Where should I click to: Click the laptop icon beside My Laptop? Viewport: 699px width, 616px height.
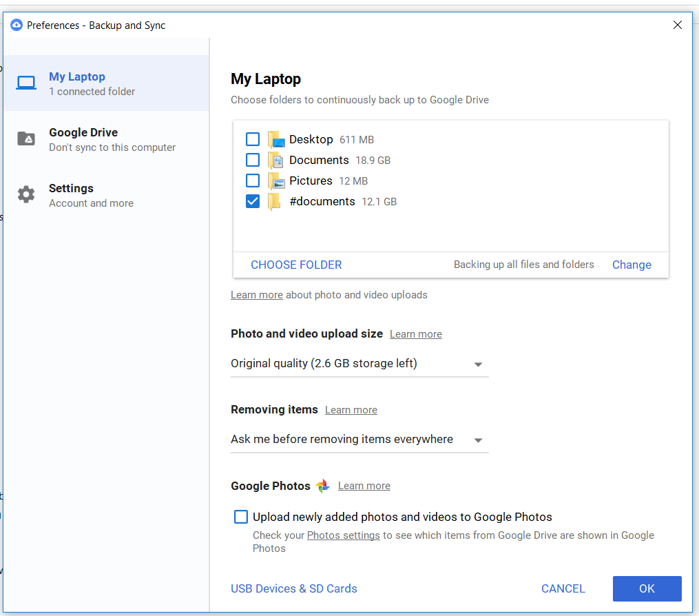pyautogui.click(x=25, y=82)
